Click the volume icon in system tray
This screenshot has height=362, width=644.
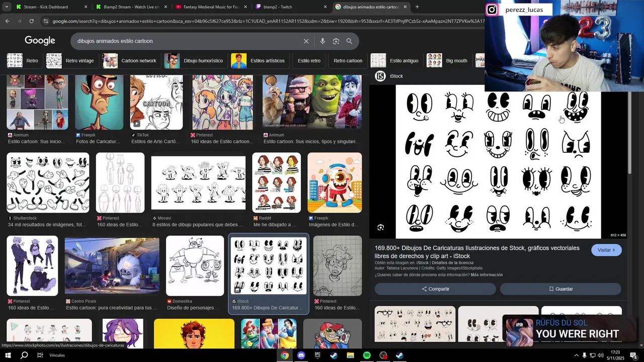(600, 355)
